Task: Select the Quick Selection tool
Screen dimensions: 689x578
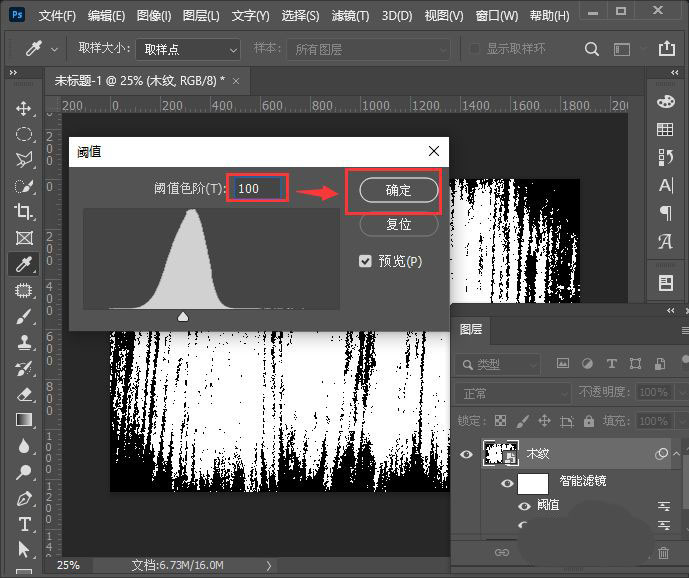Action: [23, 186]
